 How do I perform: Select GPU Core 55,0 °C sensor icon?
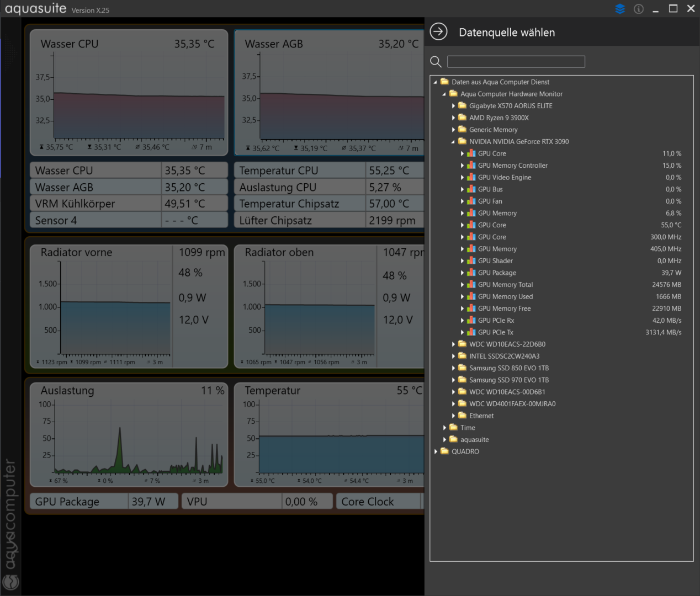[471, 225]
